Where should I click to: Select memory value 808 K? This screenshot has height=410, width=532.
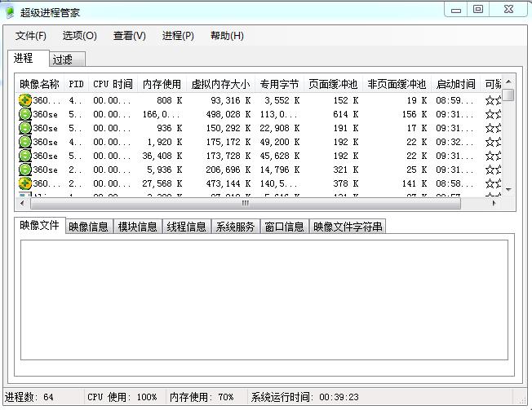pos(169,100)
